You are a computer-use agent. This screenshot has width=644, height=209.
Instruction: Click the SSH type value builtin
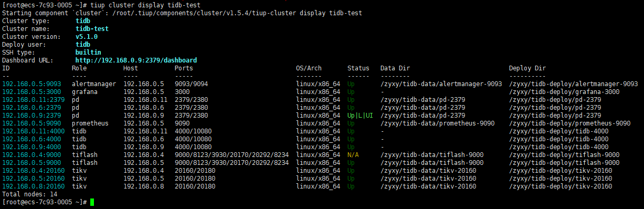(88, 53)
